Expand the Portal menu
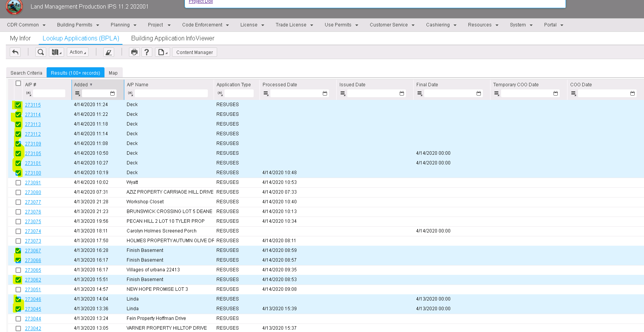 pyautogui.click(x=554, y=25)
